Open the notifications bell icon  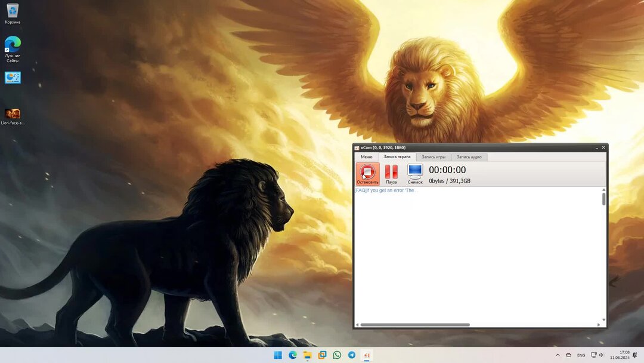click(635, 355)
